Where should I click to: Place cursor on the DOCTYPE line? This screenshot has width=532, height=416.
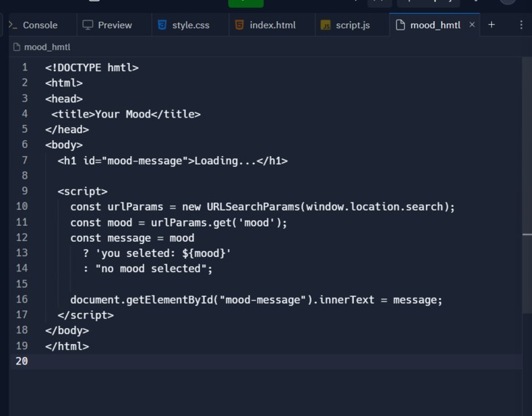pos(92,68)
